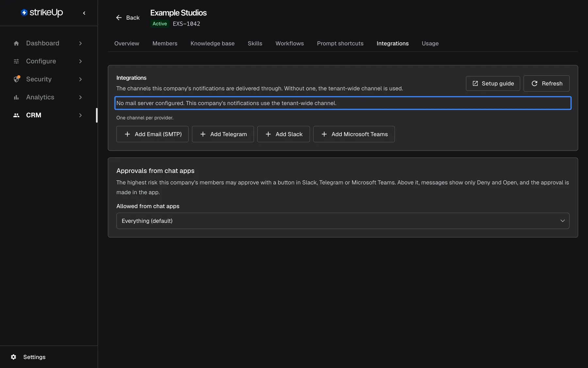This screenshot has width=588, height=368.
Task: Click the plus icon for Microsoft Teams
Action: click(324, 134)
